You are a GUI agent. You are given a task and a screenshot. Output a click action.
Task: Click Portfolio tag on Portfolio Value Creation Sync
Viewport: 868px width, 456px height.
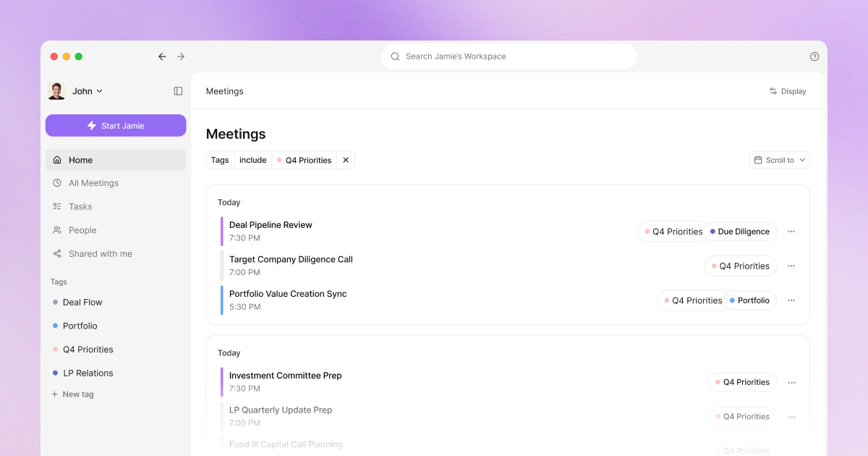750,300
